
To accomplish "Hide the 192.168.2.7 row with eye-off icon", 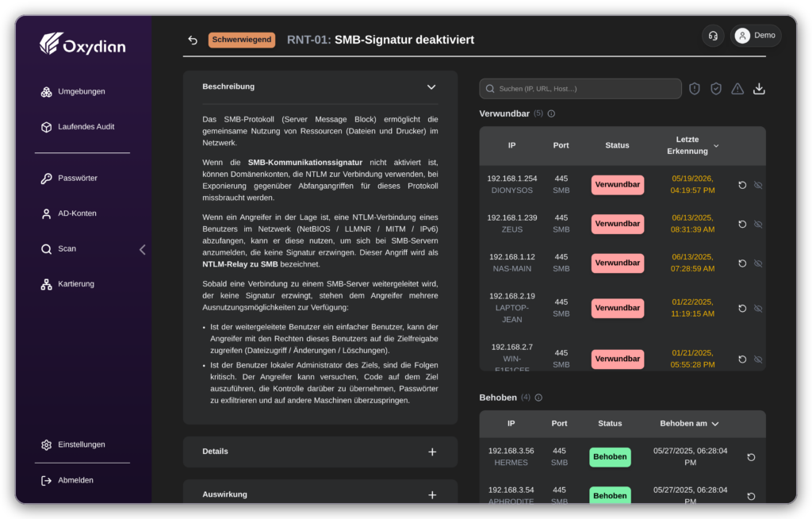I will pyautogui.click(x=758, y=359).
